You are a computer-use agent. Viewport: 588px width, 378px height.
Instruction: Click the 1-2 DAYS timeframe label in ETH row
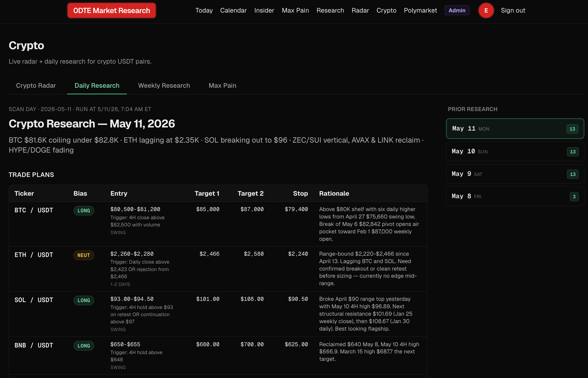click(120, 284)
